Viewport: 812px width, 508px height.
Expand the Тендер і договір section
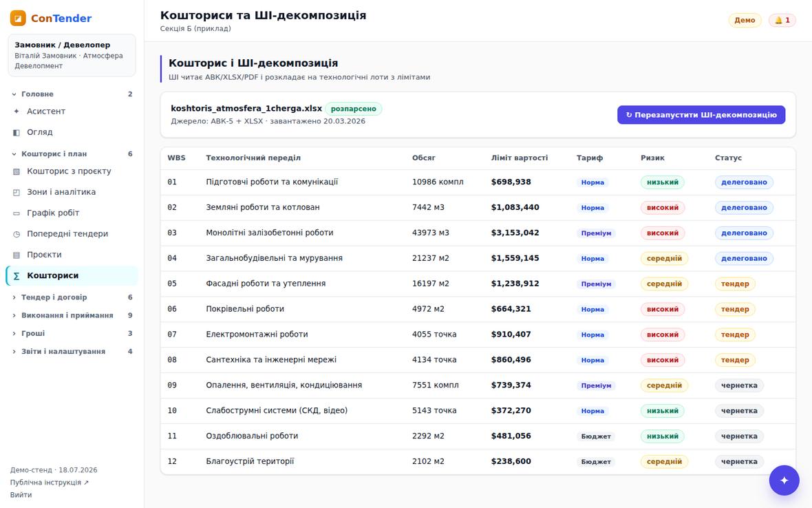[72, 297]
